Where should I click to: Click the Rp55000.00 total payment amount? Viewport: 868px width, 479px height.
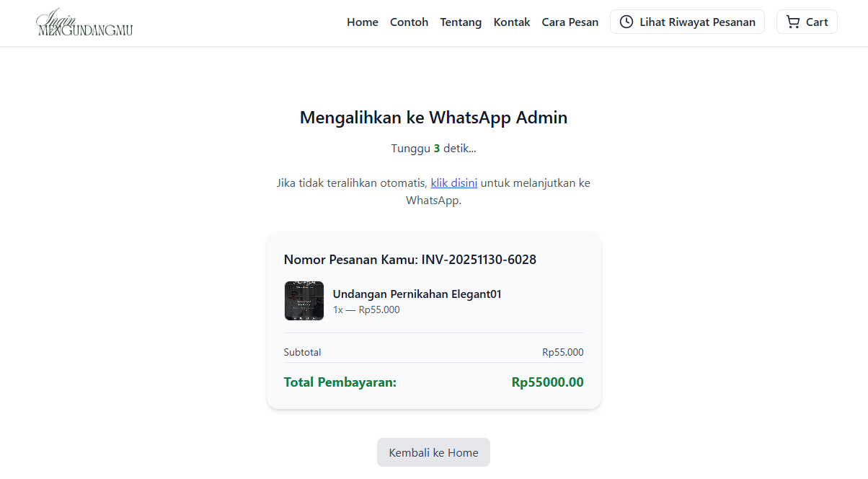[x=547, y=382]
